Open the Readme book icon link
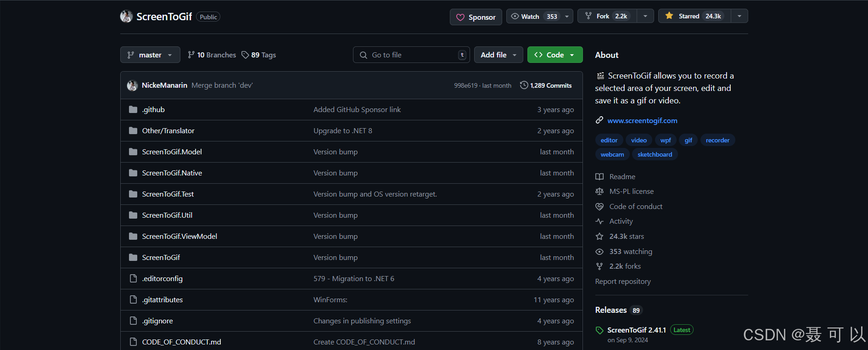This screenshot has height=350, width=868. (x=599, y=176)
